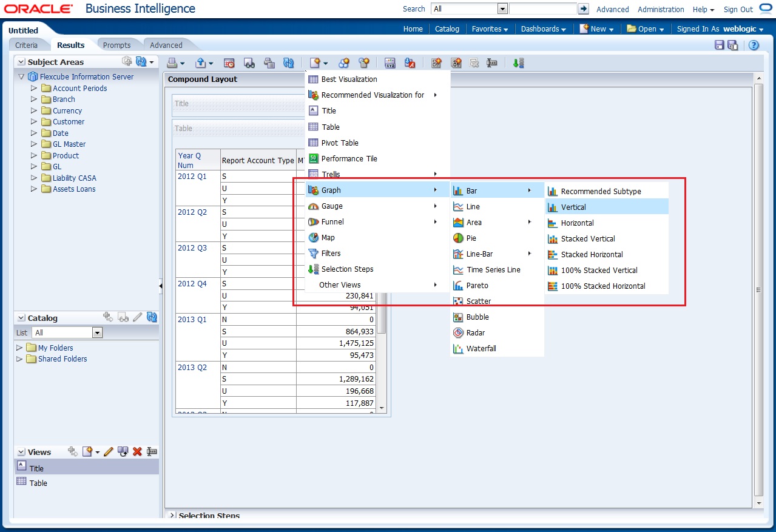Switch to the Prompts tab
This screenshot has width=776, height=532.
pyautogui.click(x=116, y=45)
